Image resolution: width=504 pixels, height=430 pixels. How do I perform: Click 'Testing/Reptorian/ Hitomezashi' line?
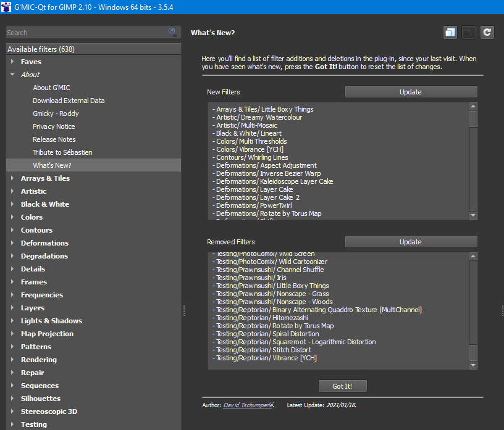tap(260, 318)
